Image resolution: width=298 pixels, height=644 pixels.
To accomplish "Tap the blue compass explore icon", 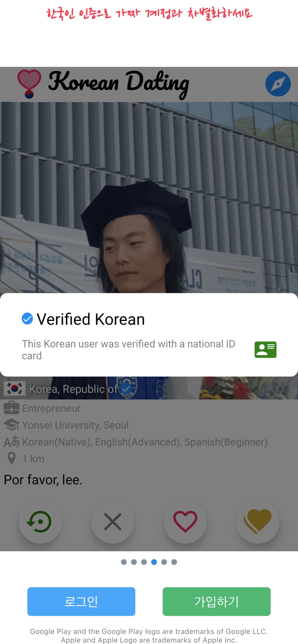I will click(x=278, y=84).
